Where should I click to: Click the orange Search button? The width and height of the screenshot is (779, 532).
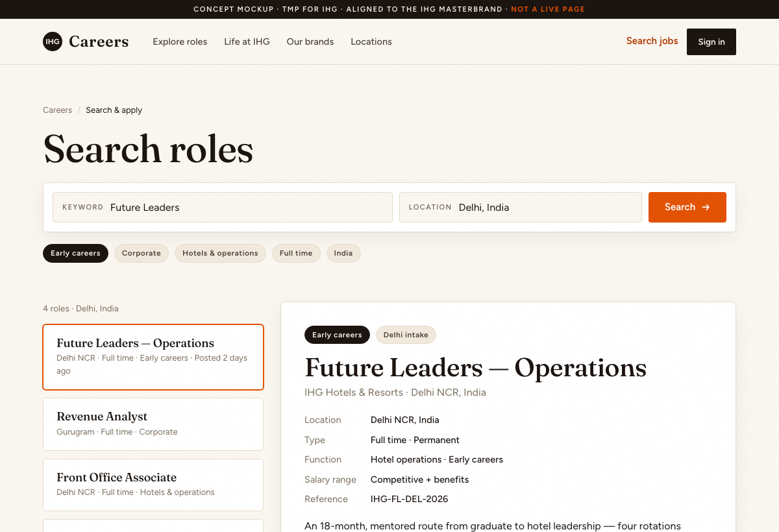[687, 208]
